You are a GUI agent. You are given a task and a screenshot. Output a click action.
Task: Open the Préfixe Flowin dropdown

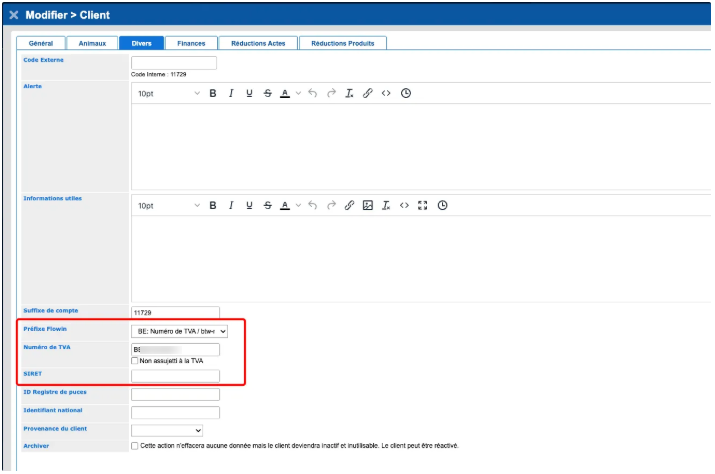(180, 331)
